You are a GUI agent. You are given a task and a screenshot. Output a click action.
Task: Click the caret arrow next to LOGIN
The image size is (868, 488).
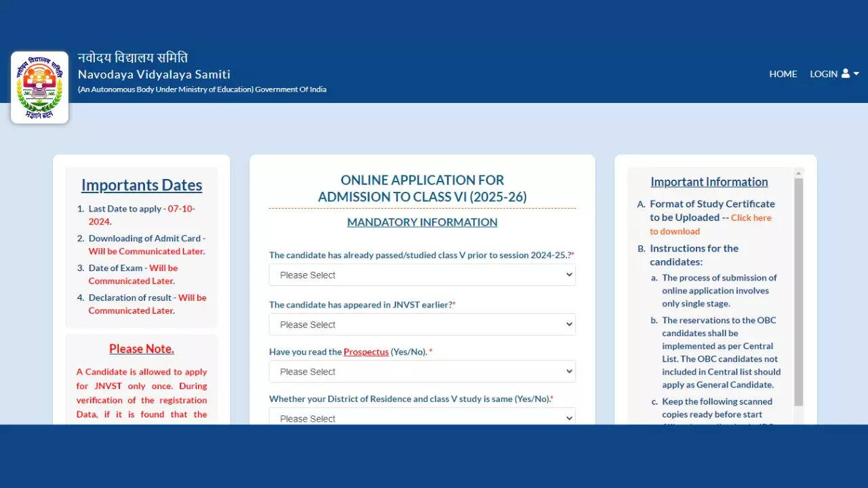tap(856, 74)
